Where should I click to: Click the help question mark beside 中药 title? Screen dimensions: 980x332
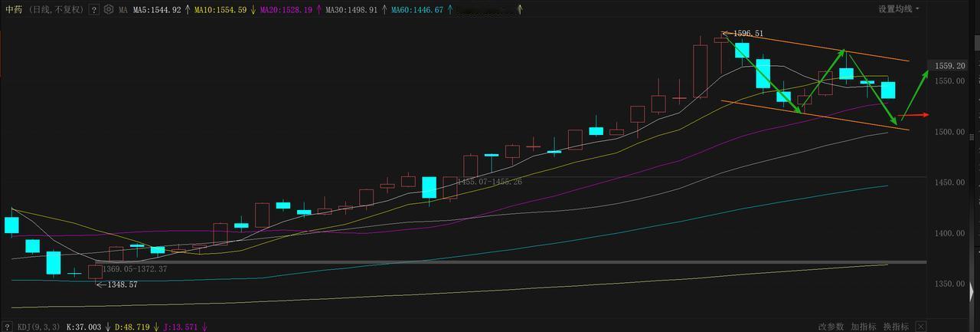pyautogui.click(x=94, y=10)
